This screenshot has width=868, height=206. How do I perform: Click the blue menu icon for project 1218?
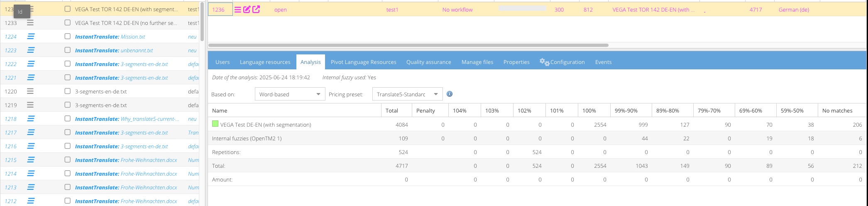coord(31,119)
